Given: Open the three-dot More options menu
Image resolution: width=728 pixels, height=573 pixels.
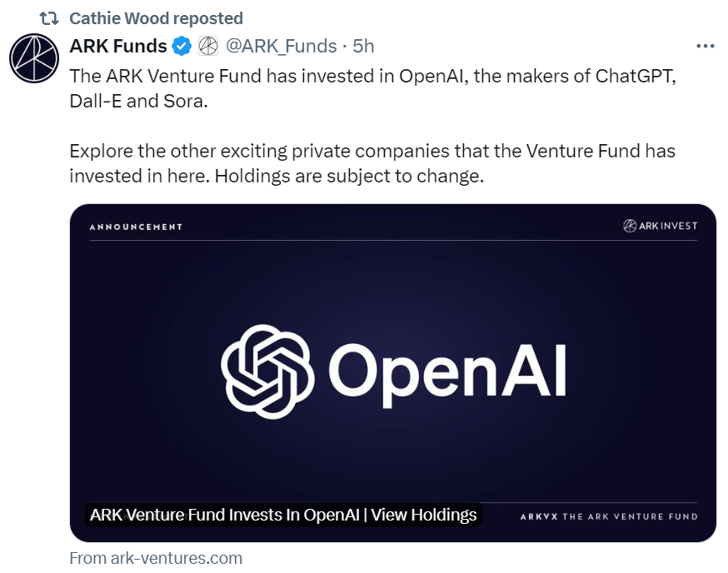Looking at the screenshot, I should [x=705, y=46].
